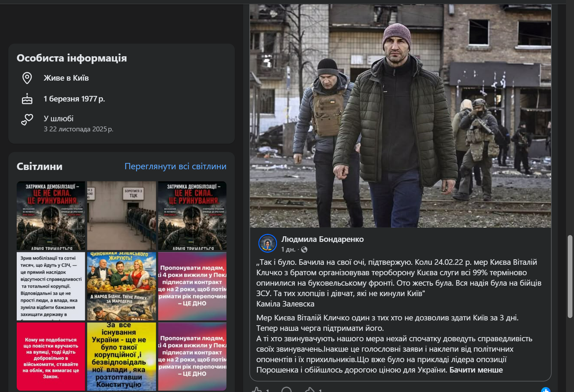This screenshot has width=574, height=392.
Task: Open the Людмила Бондаренко author name link
Action: click(322, 239)
